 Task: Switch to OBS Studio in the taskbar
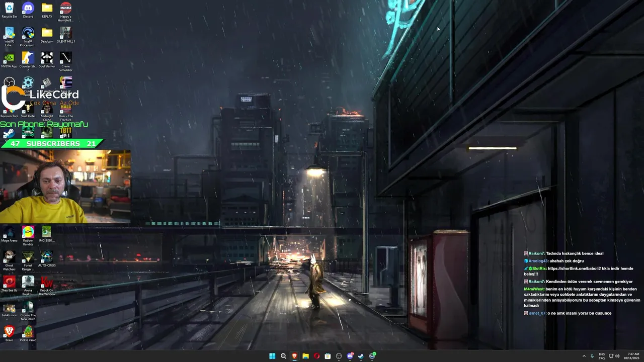pos(339,356)
